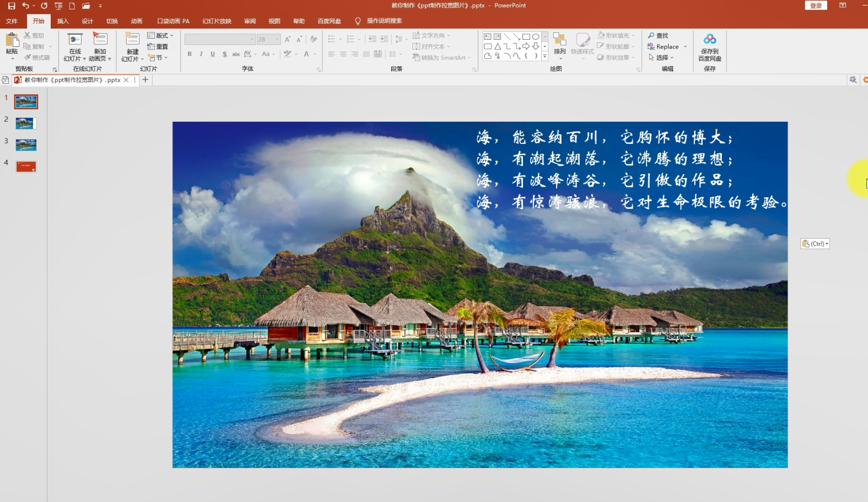Expand the 选择 select dropdown

(661, 57)
